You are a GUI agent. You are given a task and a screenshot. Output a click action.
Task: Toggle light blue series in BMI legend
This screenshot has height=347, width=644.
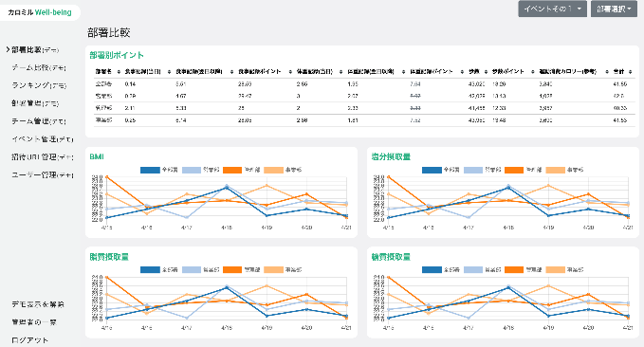(192, 170)
